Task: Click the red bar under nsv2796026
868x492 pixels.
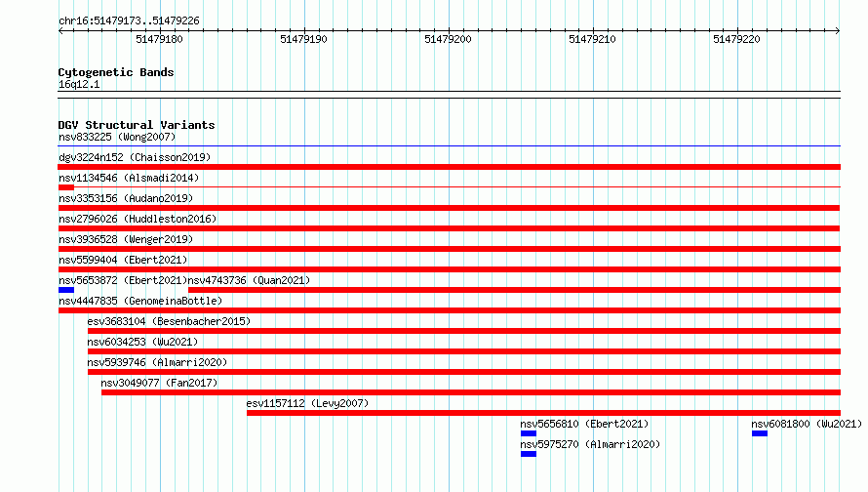Action: (449, 228)
